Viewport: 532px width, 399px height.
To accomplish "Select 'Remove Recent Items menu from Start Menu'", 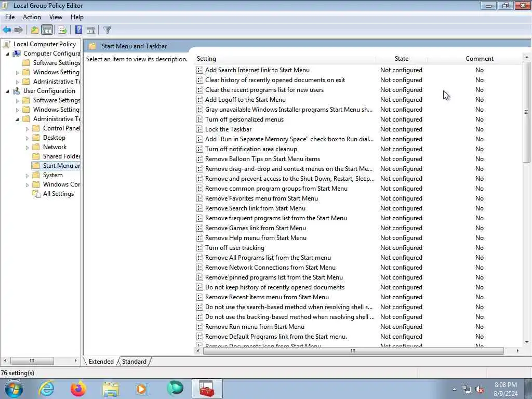I will coord(267,297).
